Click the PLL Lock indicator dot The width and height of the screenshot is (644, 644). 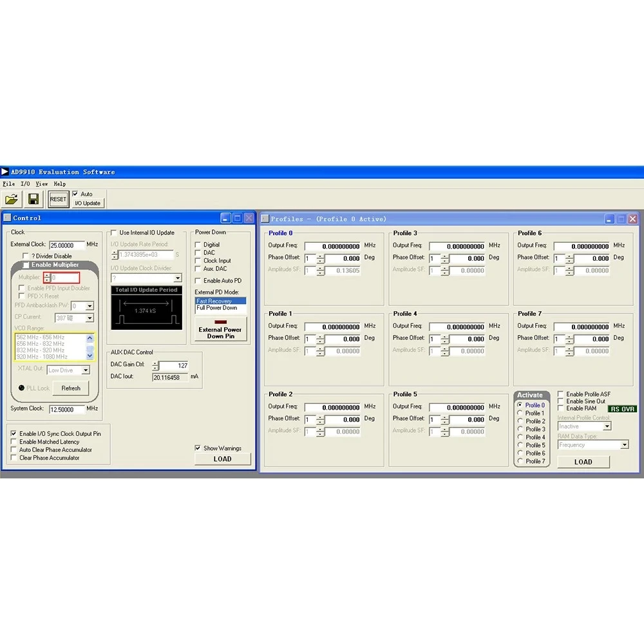[21, 388]
